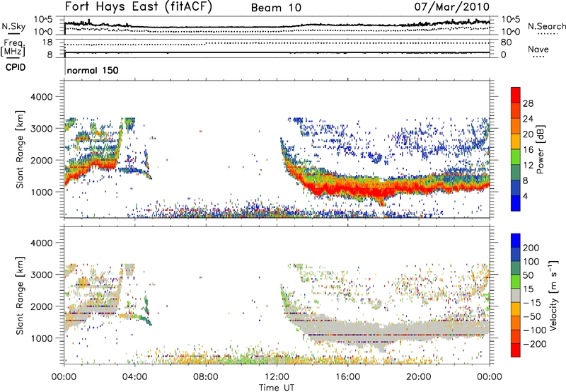Select the yellow 16–20 dB power color segment
Image resolution: width=566 pixels, height=392 pixels.
click(516, 142)
